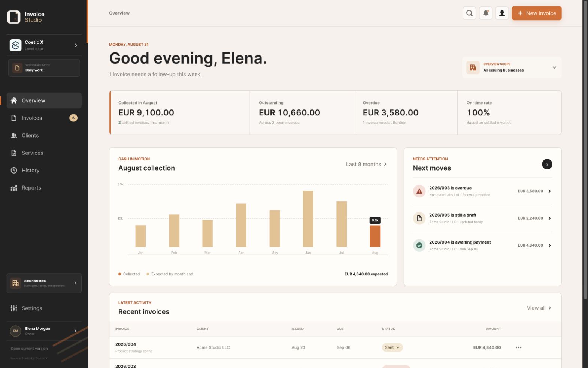
Task: Expand the Overview Scope dropdown
Action: (x=512, y=67)
